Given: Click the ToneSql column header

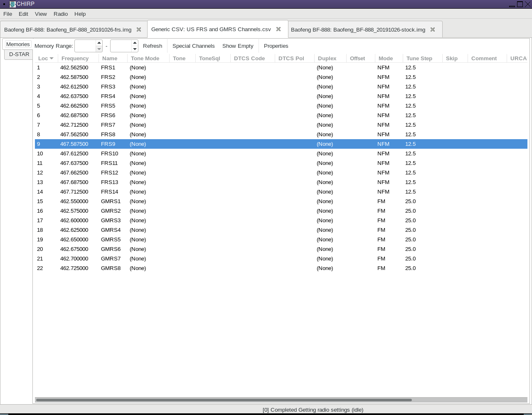Looking at the screenshot, I should click(x=213, y=58).
